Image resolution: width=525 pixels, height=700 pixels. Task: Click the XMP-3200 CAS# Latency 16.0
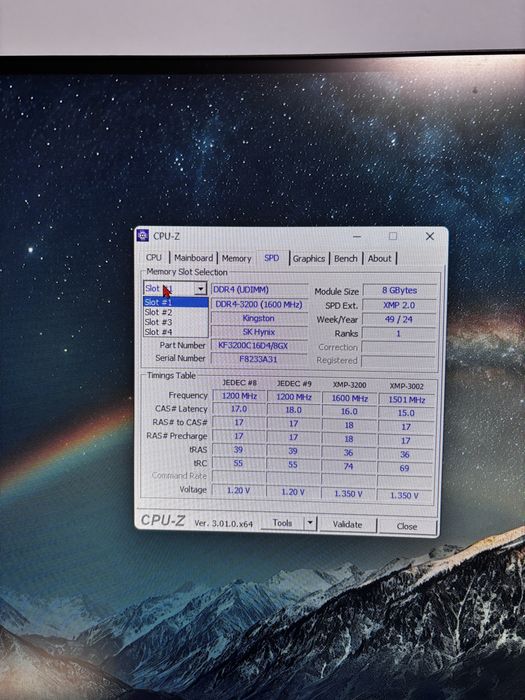click(x=349, y=412)
